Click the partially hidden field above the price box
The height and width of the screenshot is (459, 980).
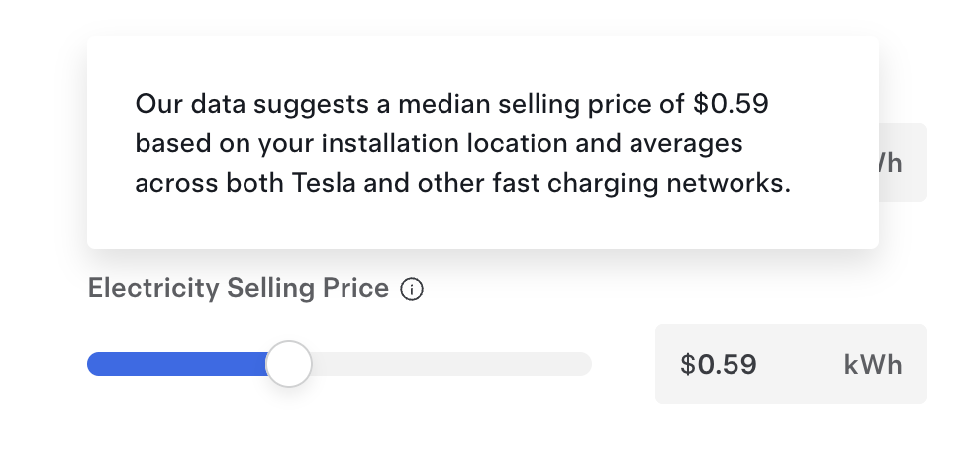tap(901, 163)
